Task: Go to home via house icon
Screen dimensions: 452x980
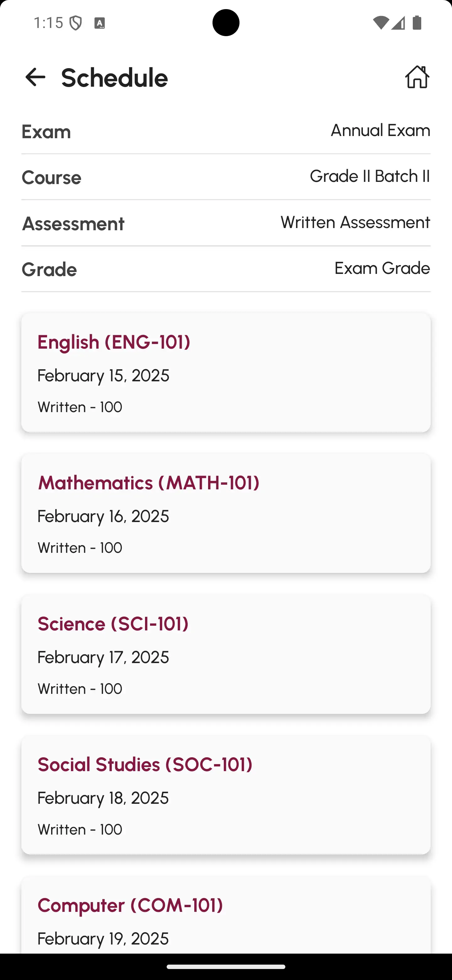Action: click(x=417, y=77)
